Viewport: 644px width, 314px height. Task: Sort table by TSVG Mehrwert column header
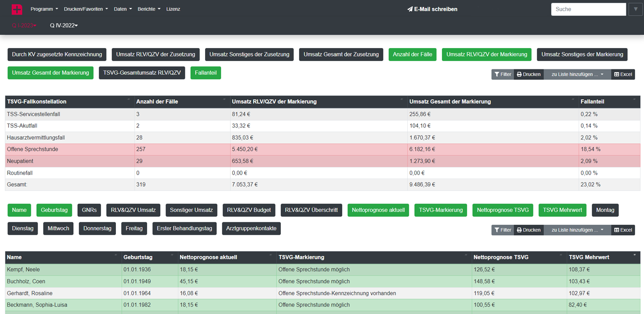(589, 257)
